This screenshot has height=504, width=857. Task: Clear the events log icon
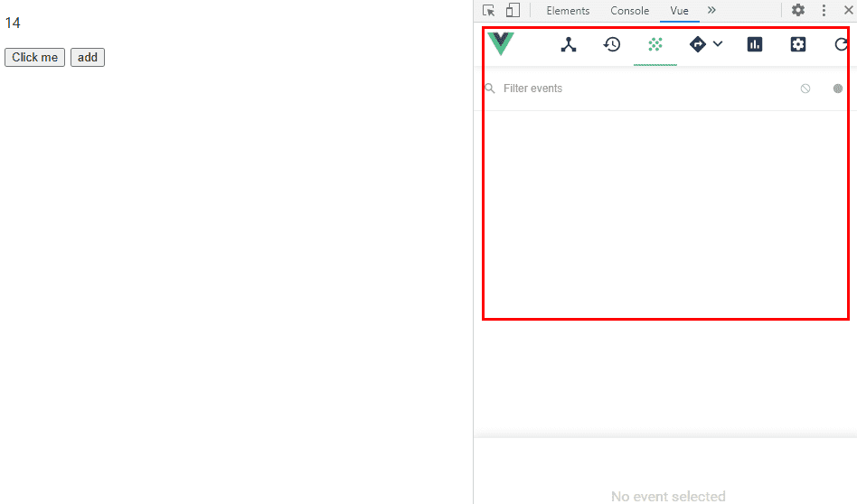point(805,89)
